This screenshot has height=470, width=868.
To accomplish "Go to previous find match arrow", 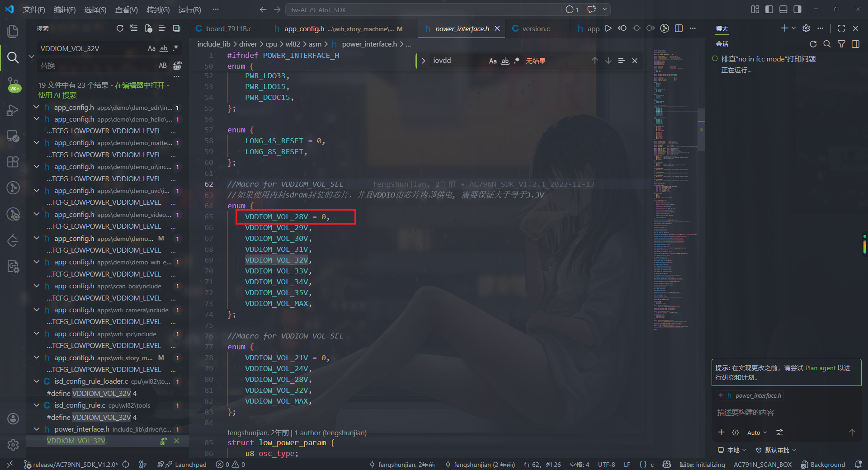I will point(594,61).
